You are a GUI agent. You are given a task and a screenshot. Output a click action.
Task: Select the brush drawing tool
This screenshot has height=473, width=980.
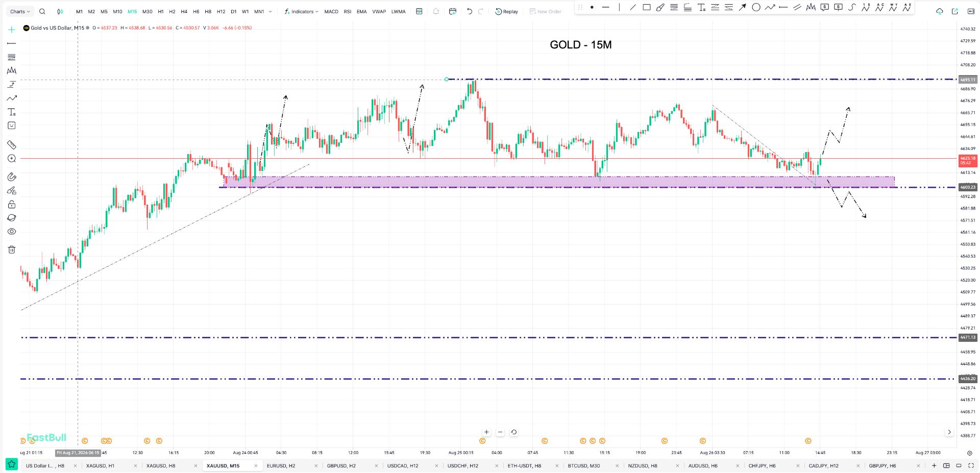[x=660, y=7]
